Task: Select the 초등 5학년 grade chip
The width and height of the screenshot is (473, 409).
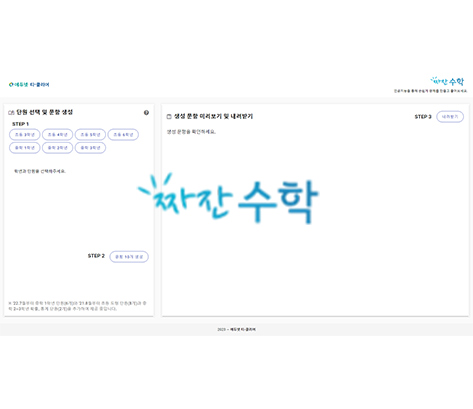Action: 90,135
